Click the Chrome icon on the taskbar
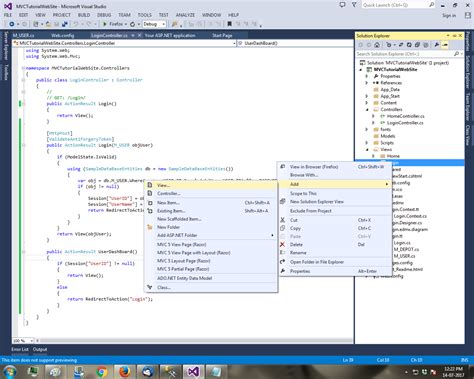This screenshot has height=379, width=474. [x=102, y=371]
